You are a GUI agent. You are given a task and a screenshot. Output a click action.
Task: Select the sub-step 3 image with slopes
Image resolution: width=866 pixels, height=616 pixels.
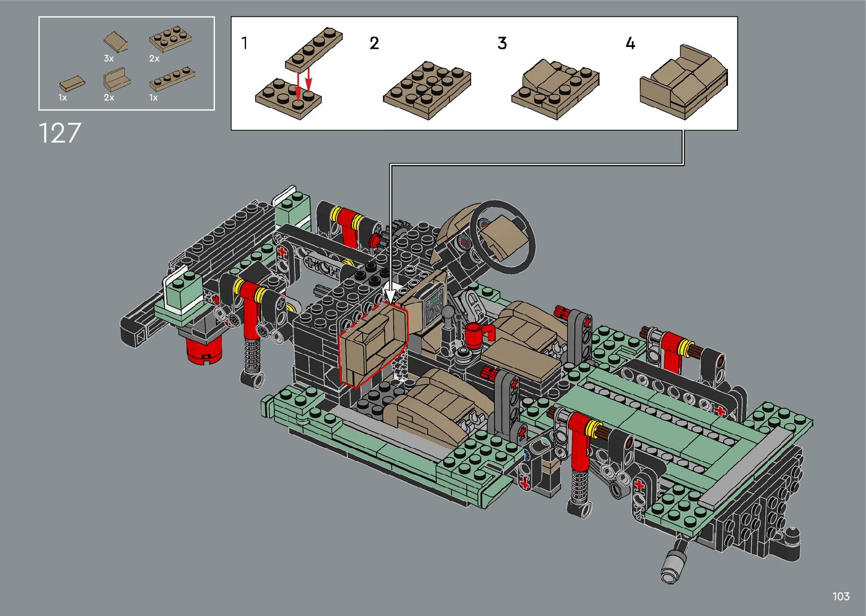pyautogui.click(x=555, y=88)
